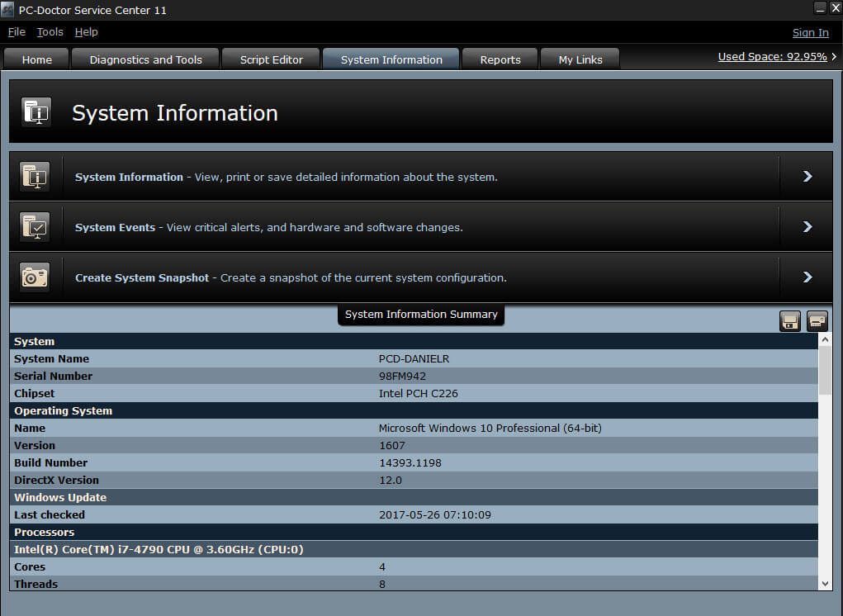Switch to the Script Editor tab
Viewport: 843px width, 616px height.
pyautogui.click(x=271, y=59)
